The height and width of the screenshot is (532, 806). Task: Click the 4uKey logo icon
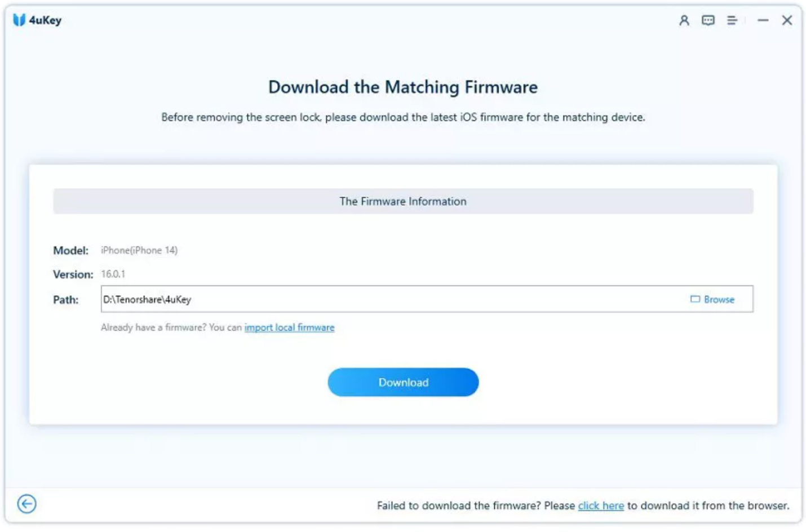click(x=19, y=20)
